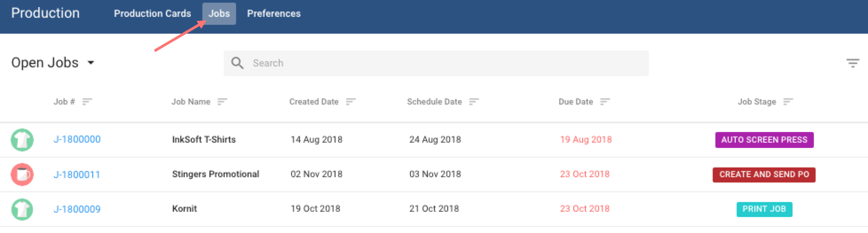Sort by Due Date column icon
This screenshot has width=868, height=233.
605,102
